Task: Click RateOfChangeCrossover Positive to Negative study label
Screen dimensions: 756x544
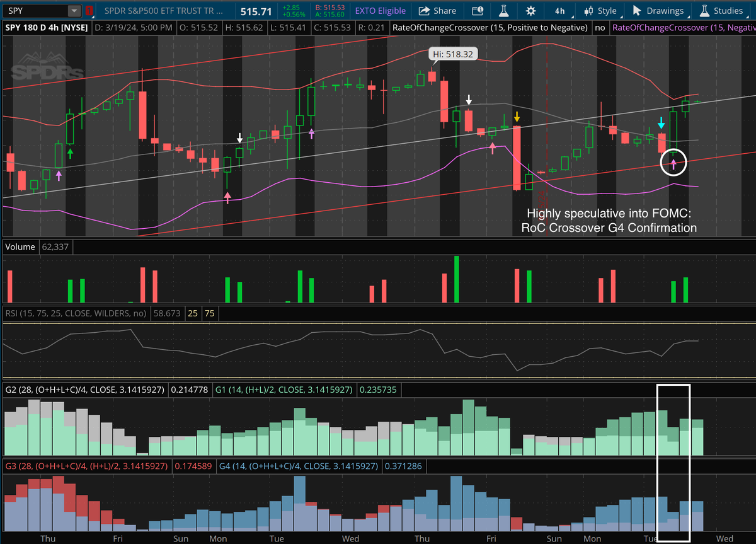Action: (x=490, y=28)
